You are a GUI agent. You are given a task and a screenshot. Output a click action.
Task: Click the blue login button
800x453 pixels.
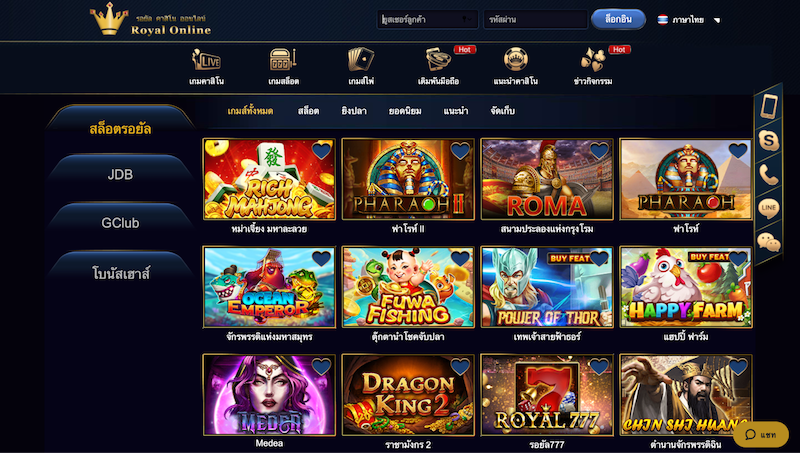pos(618,19)
